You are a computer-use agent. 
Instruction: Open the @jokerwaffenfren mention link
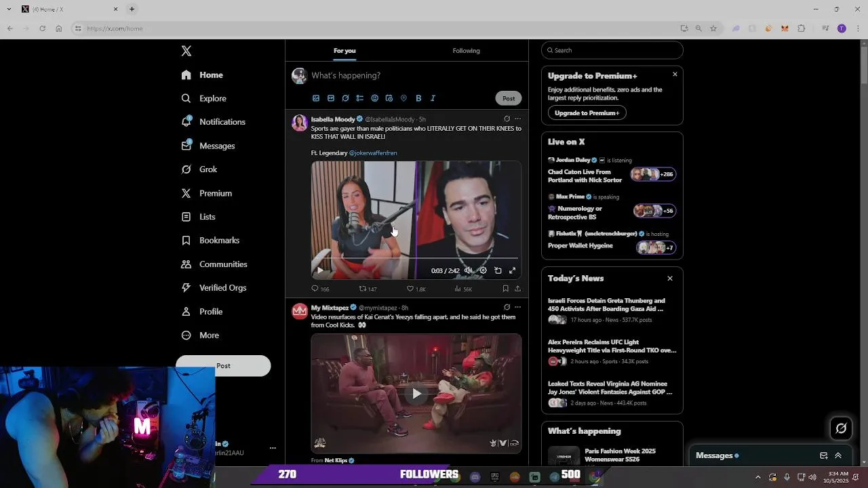373,153
